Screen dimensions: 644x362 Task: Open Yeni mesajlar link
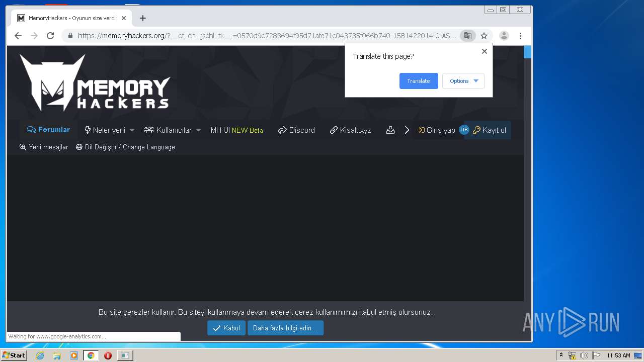44,147
